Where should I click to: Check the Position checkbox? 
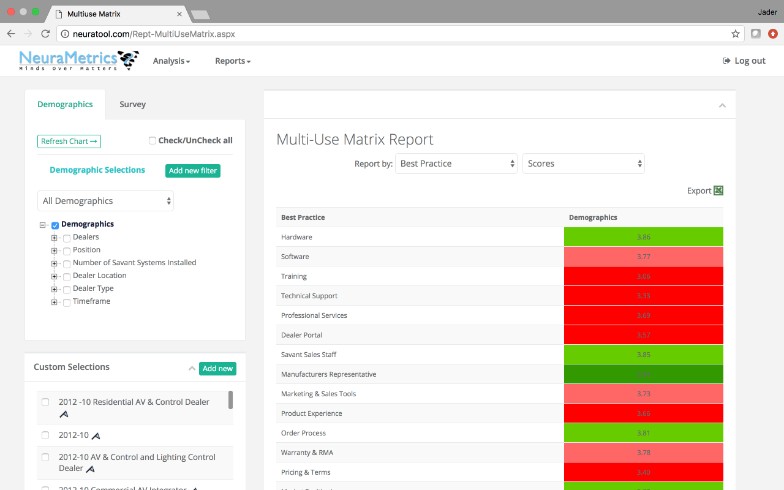(66, 251)
